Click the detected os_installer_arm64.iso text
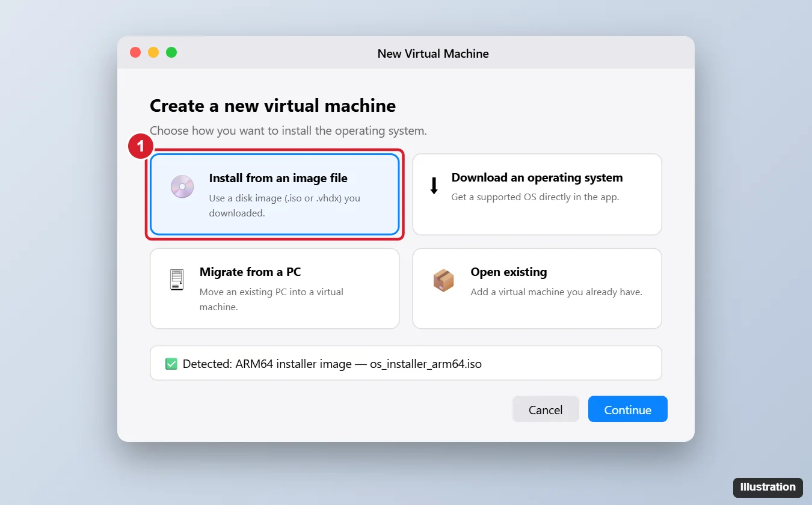 point(426,364)
